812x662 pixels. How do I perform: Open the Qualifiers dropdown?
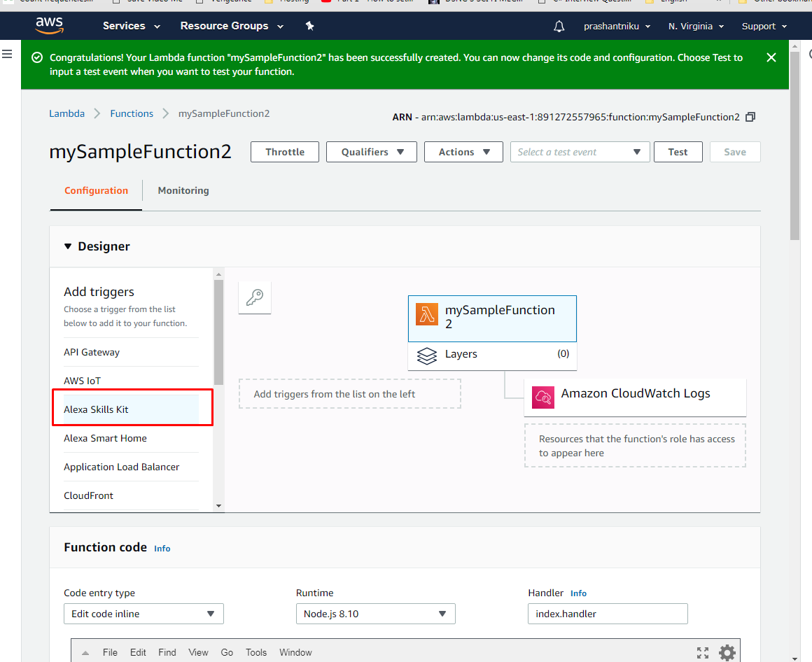pyautogui.click(x=371, y=152)
